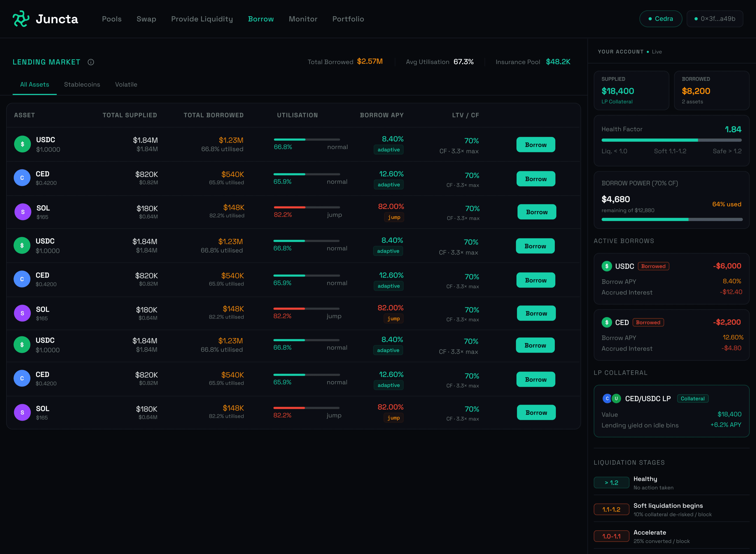The image size is (756, 554).
Task: Click the CED icon in Active Borrows
Action: pyautogui.click(x=607, y=323)
